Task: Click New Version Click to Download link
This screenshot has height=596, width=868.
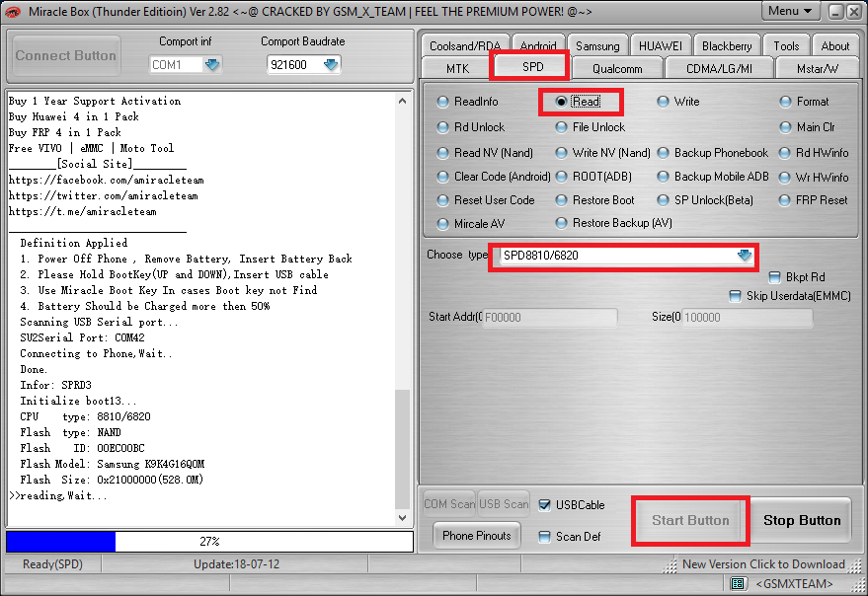Action: 763,564
